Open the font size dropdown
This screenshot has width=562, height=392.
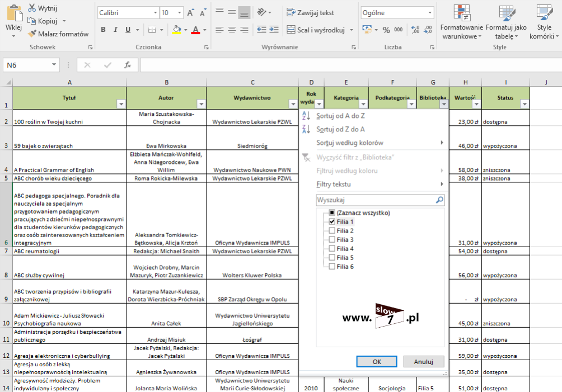click(180, 13)
